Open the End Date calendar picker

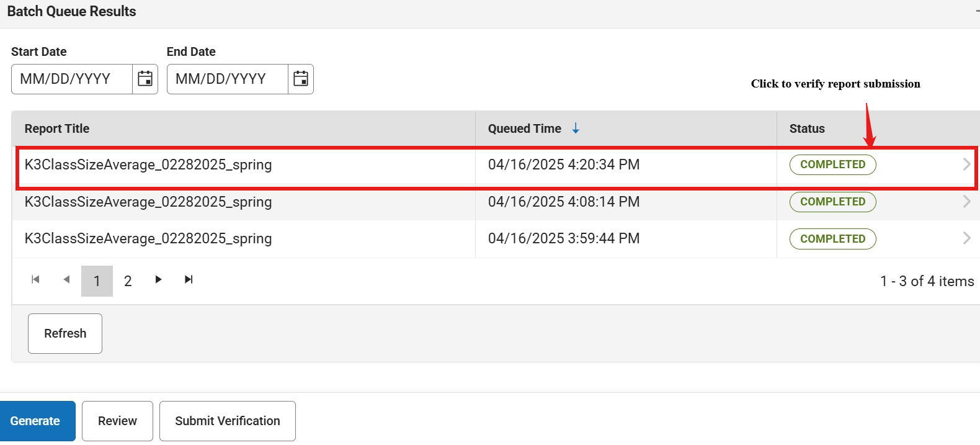pos(301,79)
